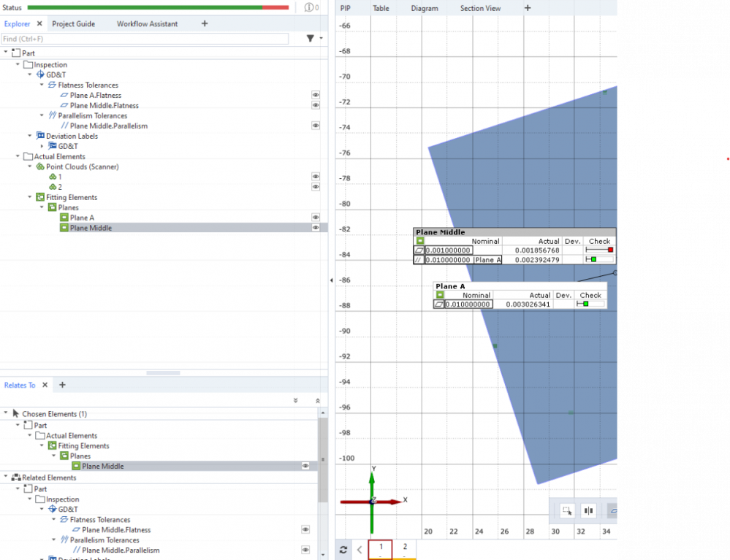Image resolution: width=730 pixels, height=560 pixels.
Task: Open the Section View tab
Action: pyautogui.click(x=480, y=8)
